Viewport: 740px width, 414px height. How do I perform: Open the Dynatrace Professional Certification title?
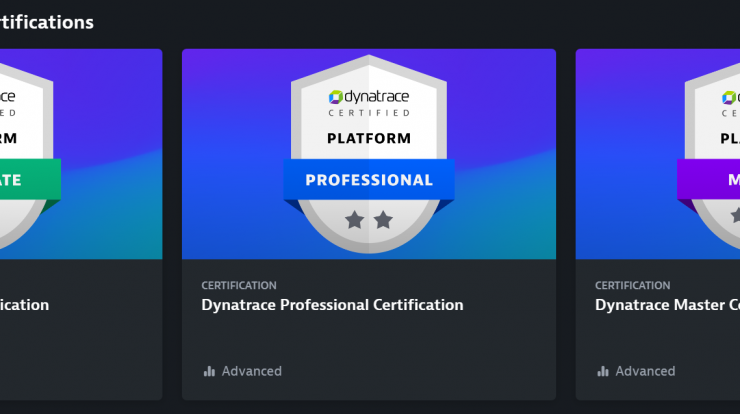click(x=332, y=305)
